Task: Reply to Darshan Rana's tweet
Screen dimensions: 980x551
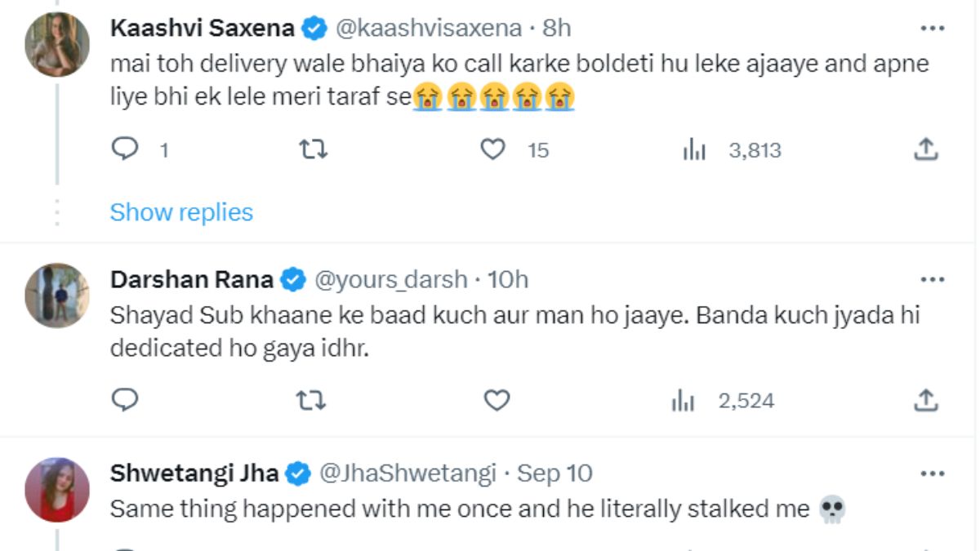Action: [x=125, y=400]
